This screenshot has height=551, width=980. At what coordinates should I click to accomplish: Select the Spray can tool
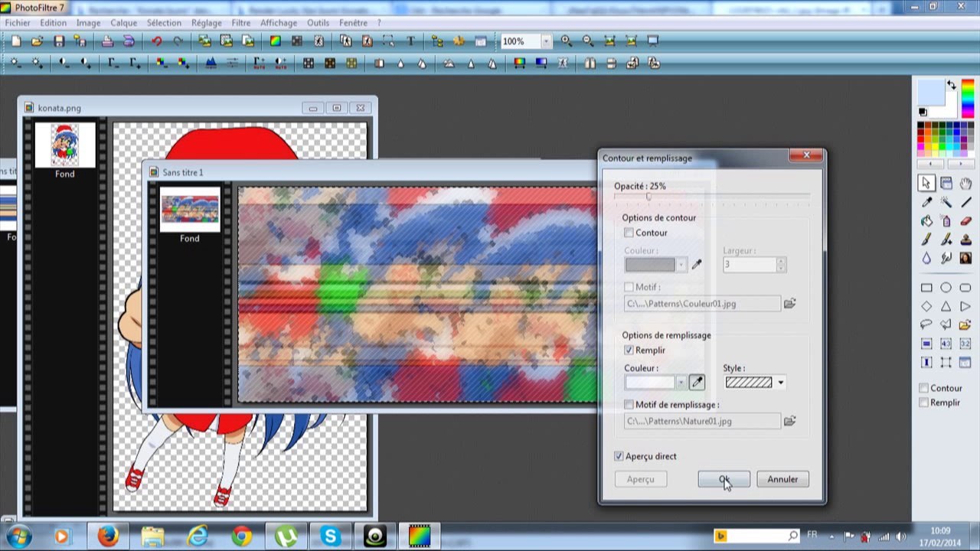[x=946, y=221]
